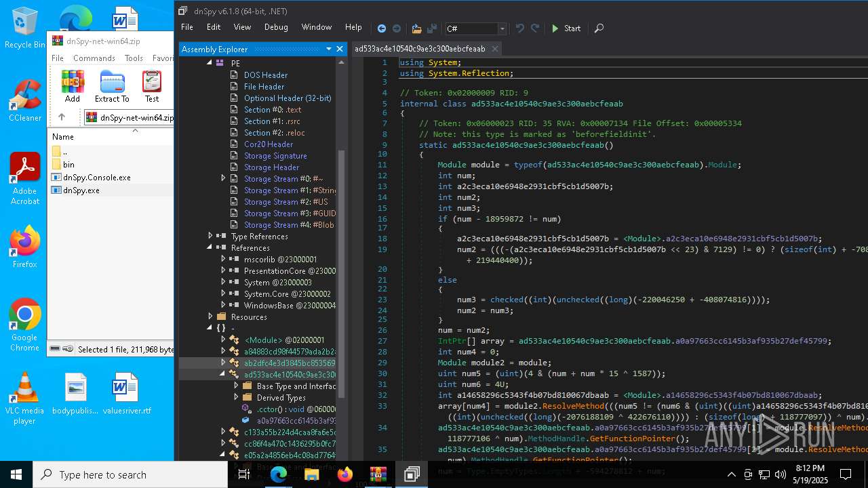This screenshot has height=488, width=868.
Task: Select Storage Stream #2: #US node
Action: click(x=285, y=202)
